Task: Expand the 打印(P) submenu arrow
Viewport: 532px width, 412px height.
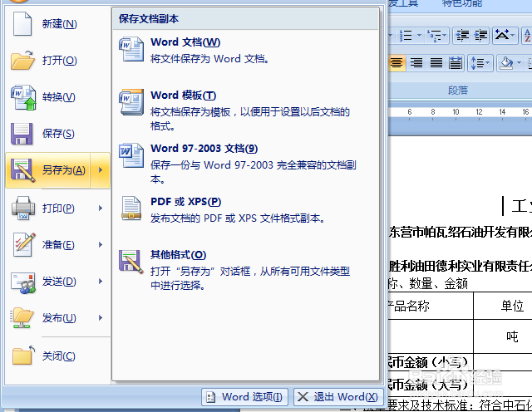Action: tap(101, 208)
